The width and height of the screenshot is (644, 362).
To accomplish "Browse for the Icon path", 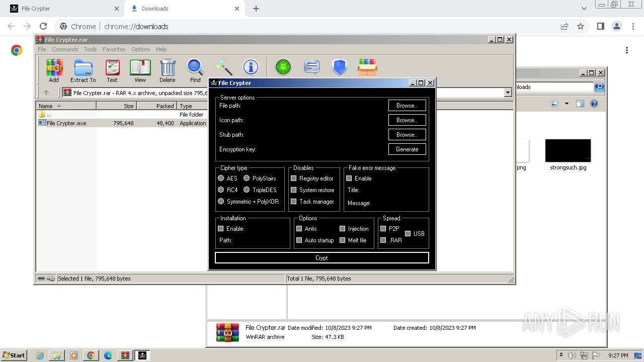I will pyautogui.click(x=407, y=120).
